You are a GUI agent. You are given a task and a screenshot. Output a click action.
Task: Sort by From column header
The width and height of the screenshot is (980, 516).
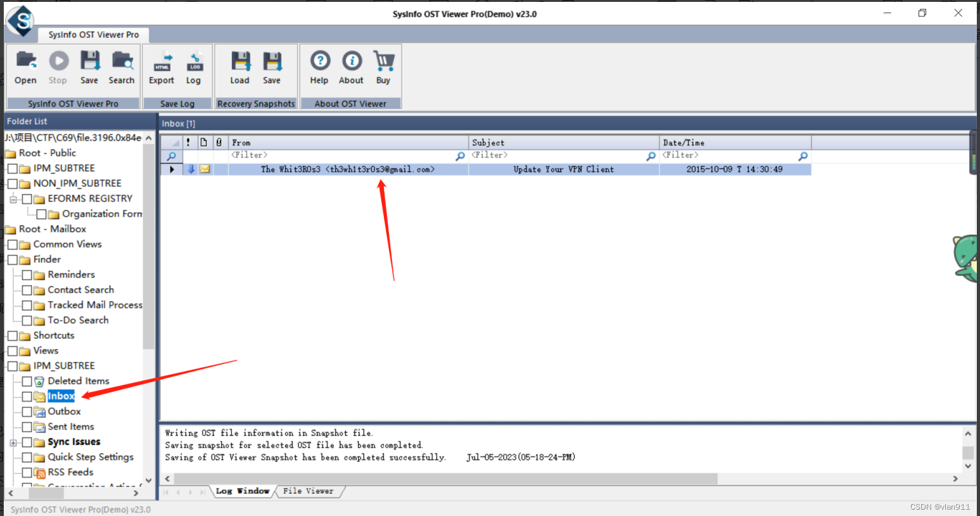pos(348,142)
